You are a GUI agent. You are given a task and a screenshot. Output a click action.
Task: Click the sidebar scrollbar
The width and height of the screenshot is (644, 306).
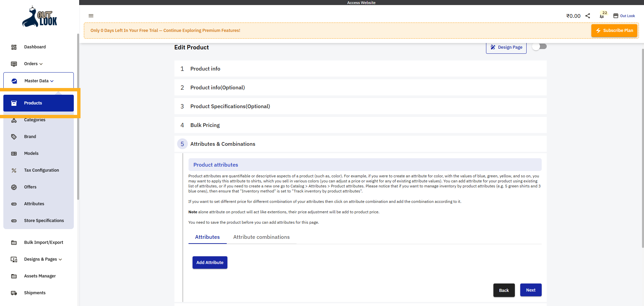pyautogui.click(x=78, y=117)
